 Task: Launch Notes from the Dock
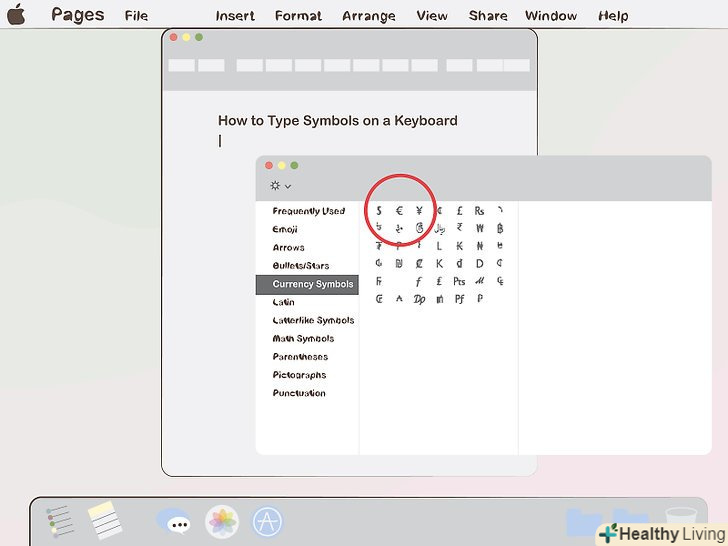click(104, 520)
